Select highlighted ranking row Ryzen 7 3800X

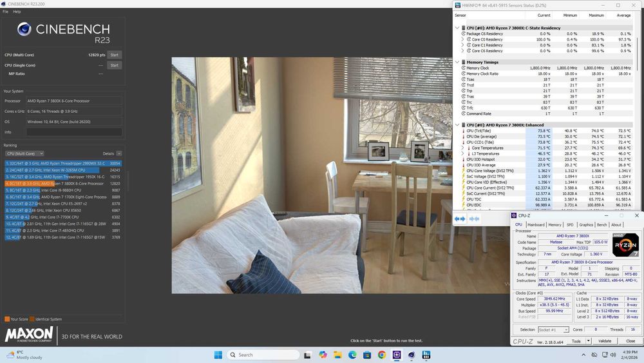pos(63,183)
